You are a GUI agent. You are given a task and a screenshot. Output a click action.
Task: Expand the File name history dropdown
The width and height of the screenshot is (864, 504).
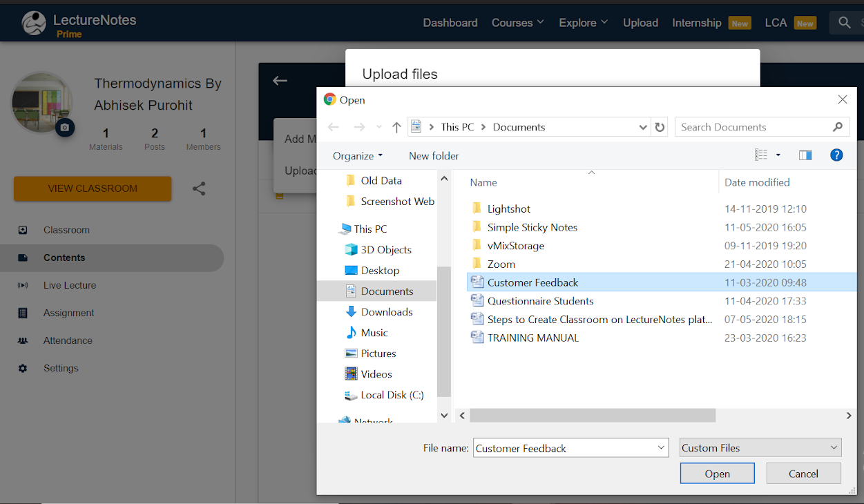[x=662, y=448]
